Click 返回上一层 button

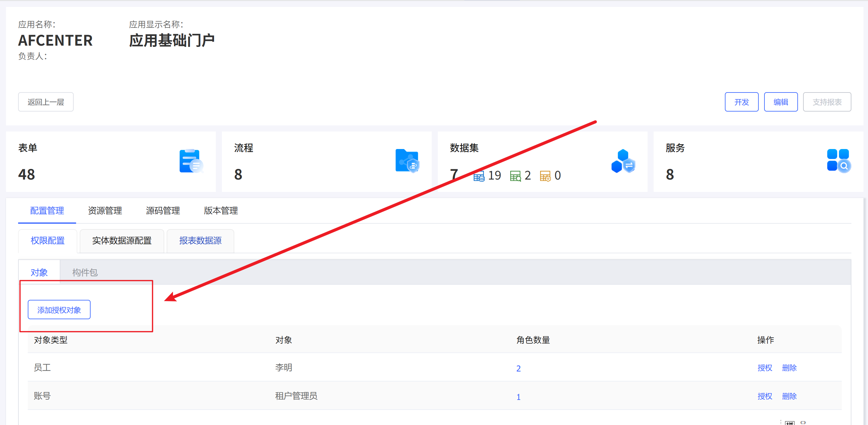[46, 102]
